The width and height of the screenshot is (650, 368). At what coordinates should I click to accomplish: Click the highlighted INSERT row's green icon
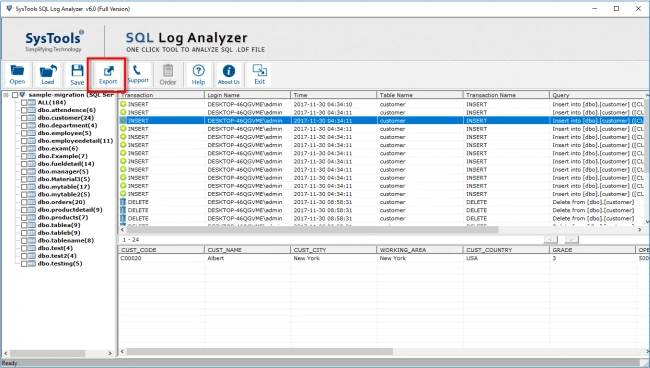pos(123,121)
